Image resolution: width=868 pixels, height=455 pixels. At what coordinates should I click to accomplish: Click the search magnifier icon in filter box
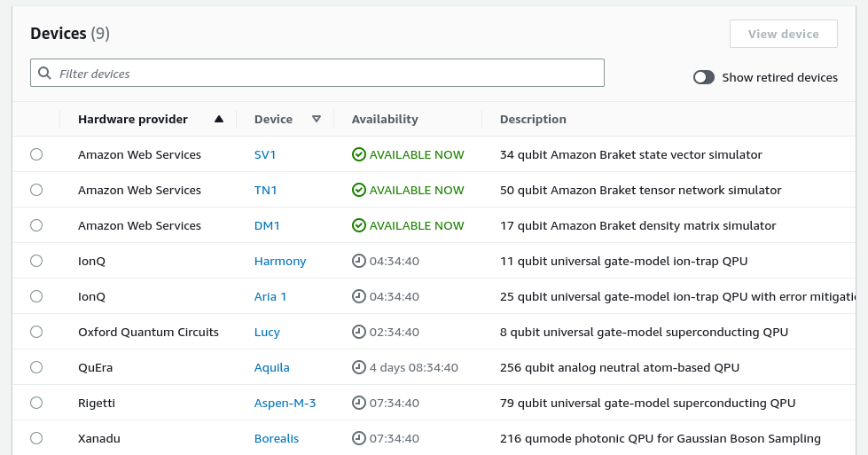pyautogui.click(x=44, y=73)
